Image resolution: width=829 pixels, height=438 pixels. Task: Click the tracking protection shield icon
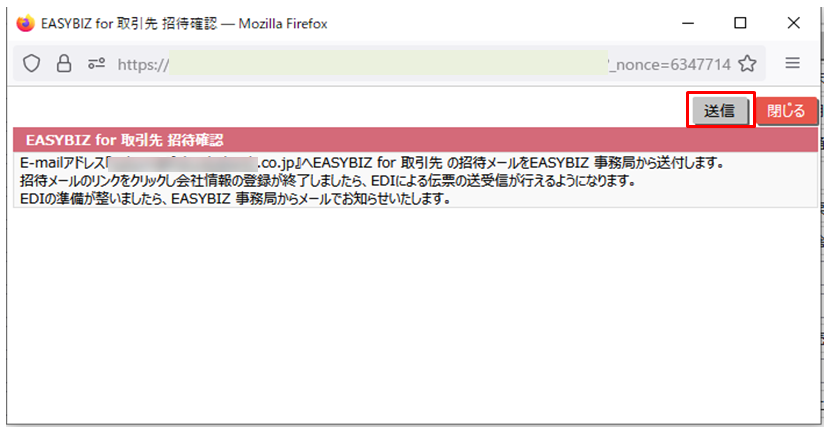[x=31, y=64]
